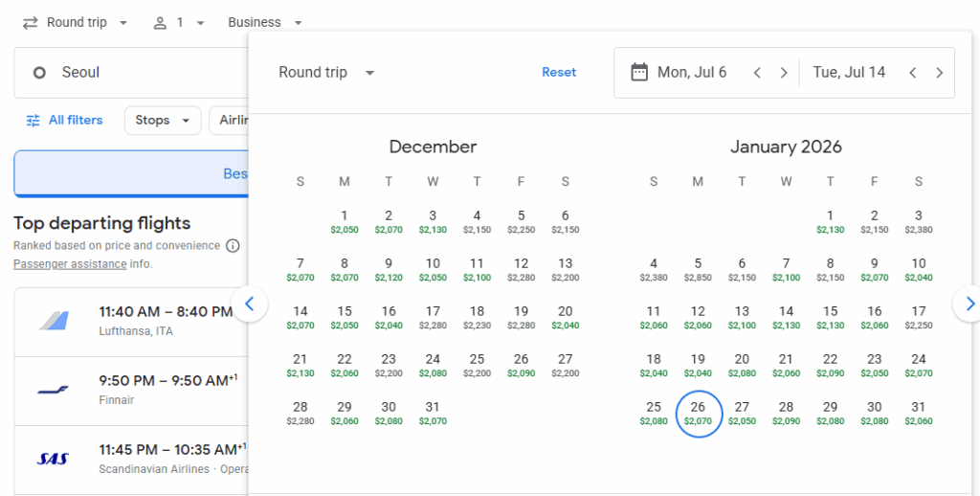Screen dimensions: 980x496
Task: Advance departure date by one day
Action: click(784, 73)
